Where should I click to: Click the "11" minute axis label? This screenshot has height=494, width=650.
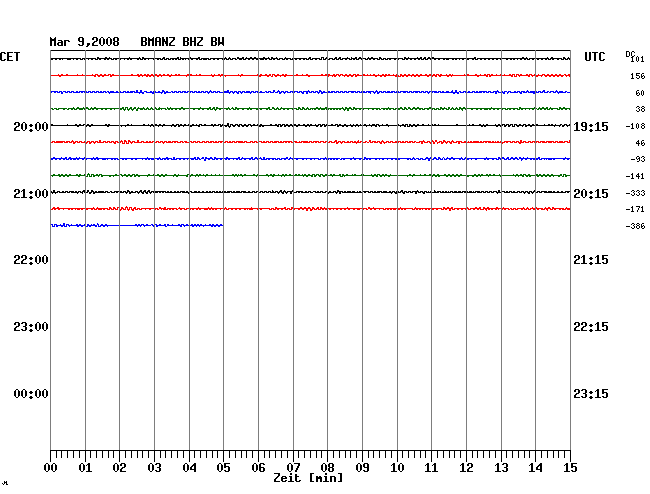[x=431, y=468]
